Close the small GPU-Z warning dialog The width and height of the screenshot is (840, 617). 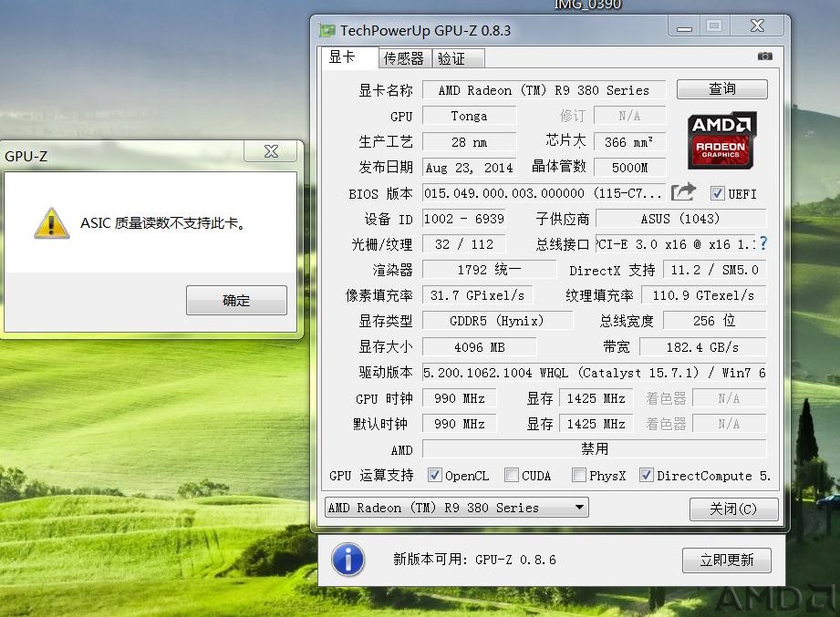pyautogui.click(x=271, y=151)
